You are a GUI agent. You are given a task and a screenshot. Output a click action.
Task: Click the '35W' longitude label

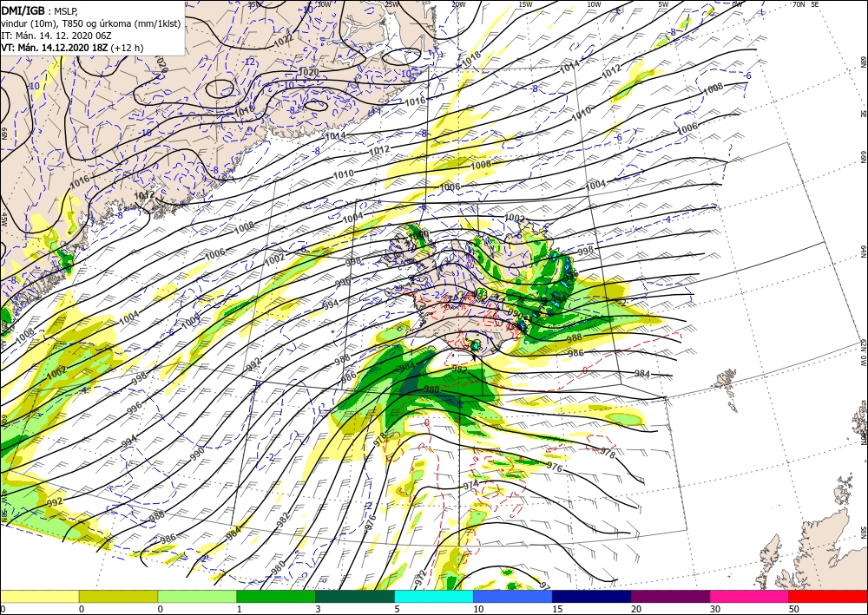pos(254,4)
